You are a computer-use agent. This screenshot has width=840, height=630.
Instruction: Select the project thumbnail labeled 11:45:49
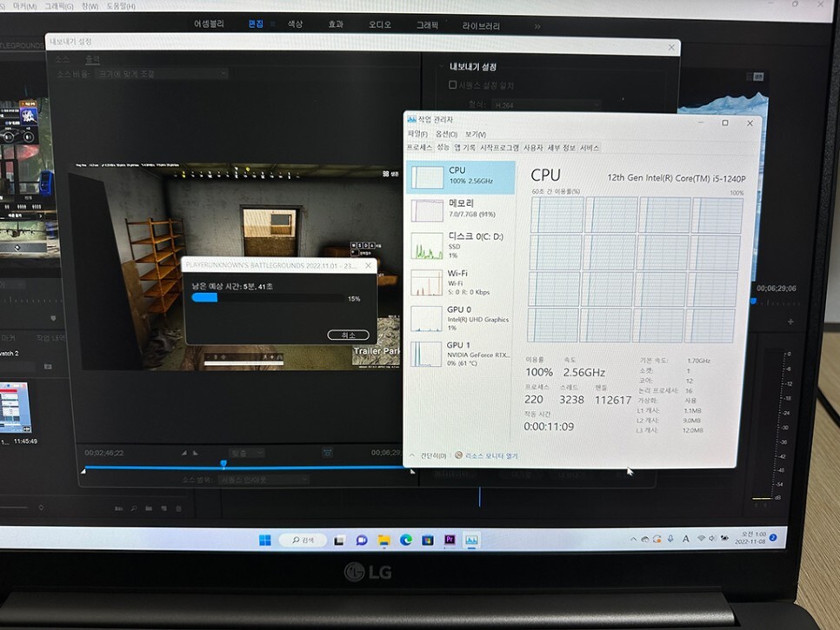coord(15,408)
